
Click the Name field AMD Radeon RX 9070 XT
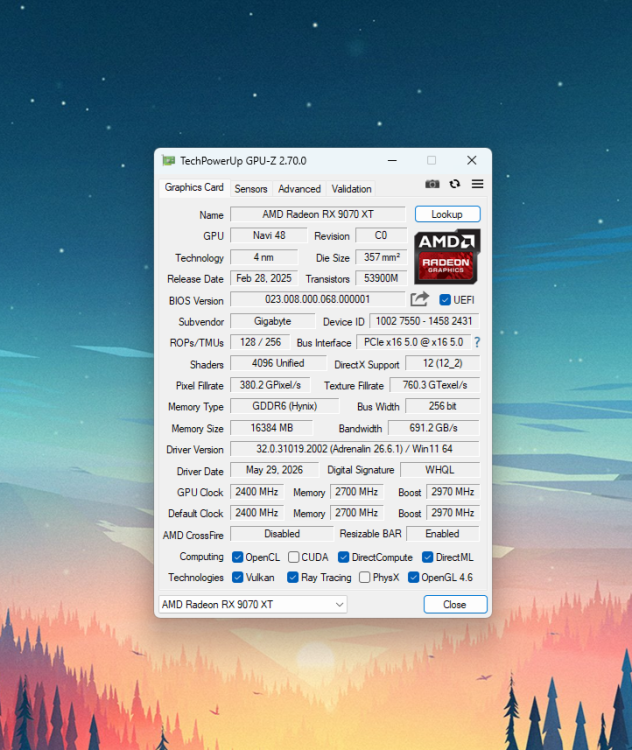pos(318,214)
